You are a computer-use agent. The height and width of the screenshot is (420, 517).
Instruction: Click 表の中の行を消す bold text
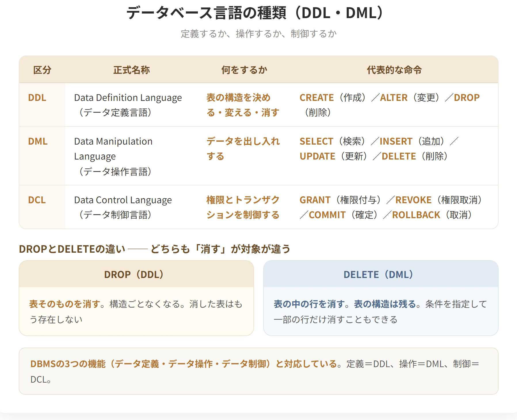click(x=309, y=304)
